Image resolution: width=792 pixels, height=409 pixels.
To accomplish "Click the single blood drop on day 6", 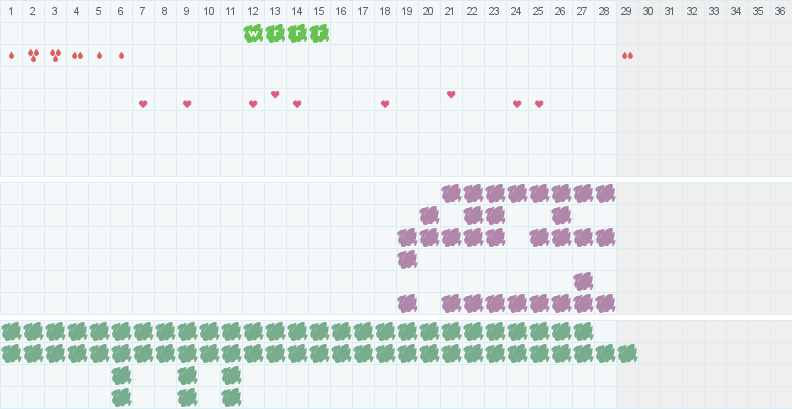I will coord(121,55).
